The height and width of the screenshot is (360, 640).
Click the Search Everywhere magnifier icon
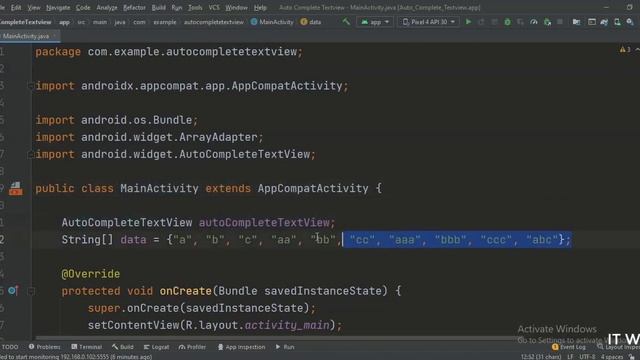point(630,22)
